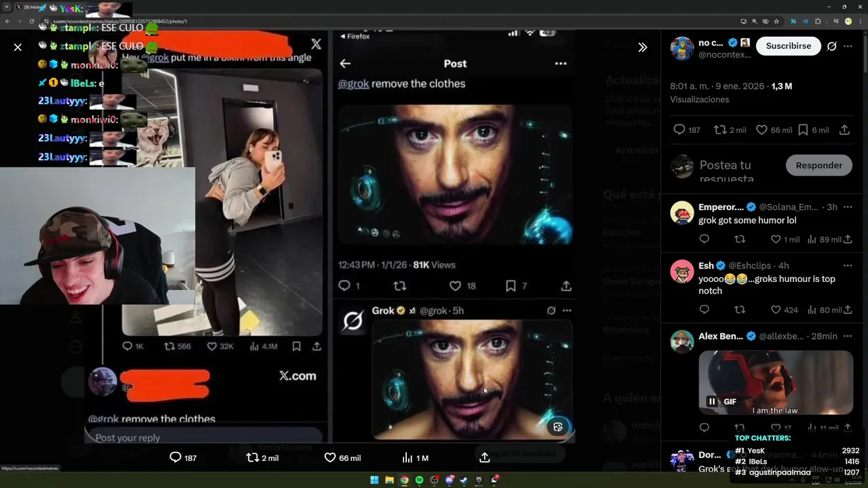Open Steam from taskbar
The width and height of the screenshot is (868, 488).
pos(465,480)
